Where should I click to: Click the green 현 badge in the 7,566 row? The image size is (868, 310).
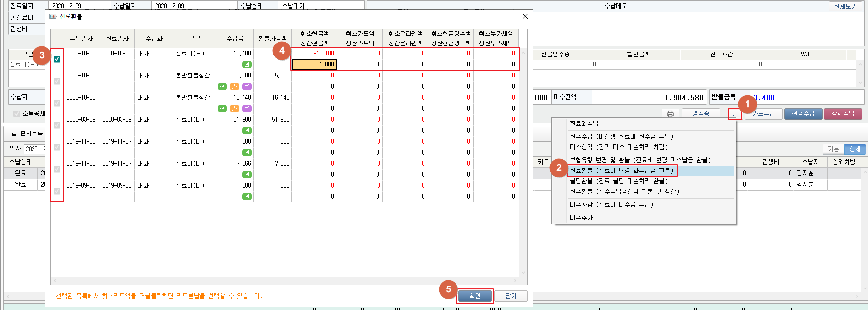246,175
